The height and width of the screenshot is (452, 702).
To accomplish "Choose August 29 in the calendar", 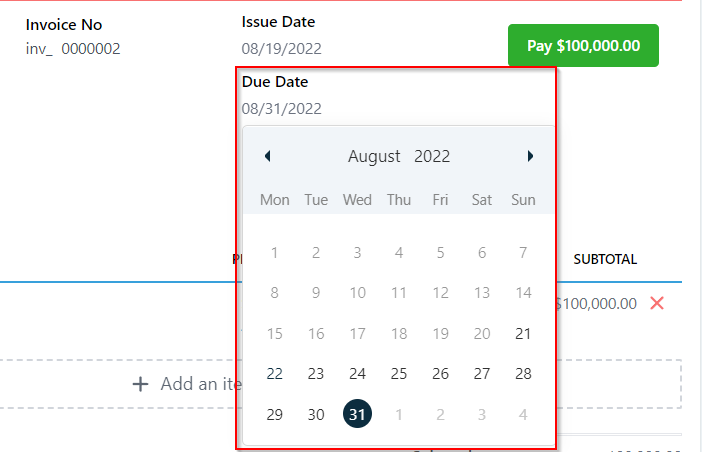I will pos(274,414).
